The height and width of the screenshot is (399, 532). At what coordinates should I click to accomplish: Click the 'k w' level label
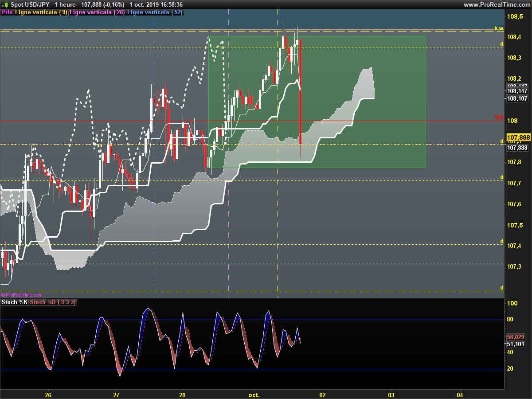pyautogui.click(x=499, y=28)
